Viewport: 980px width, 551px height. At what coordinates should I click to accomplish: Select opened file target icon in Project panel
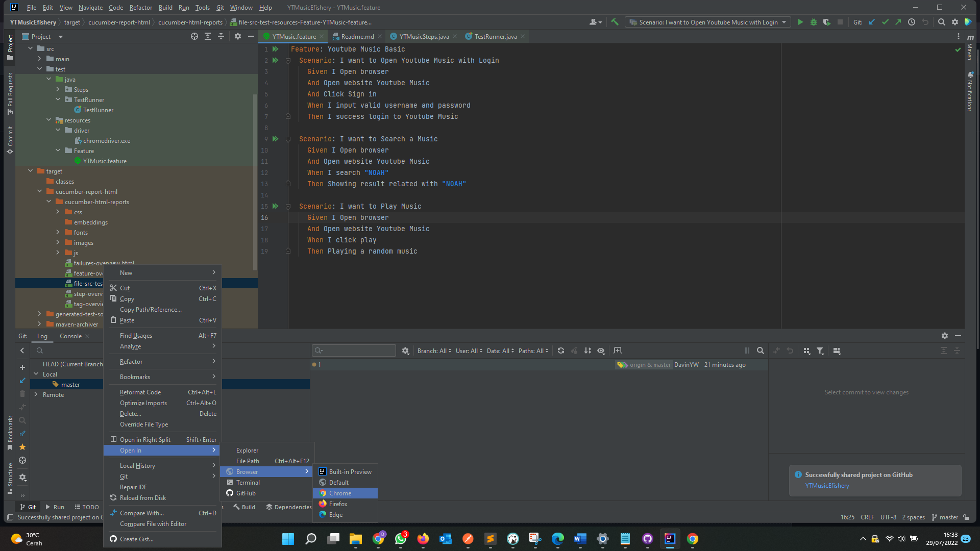pyautogui.click(x=194, y=36)
